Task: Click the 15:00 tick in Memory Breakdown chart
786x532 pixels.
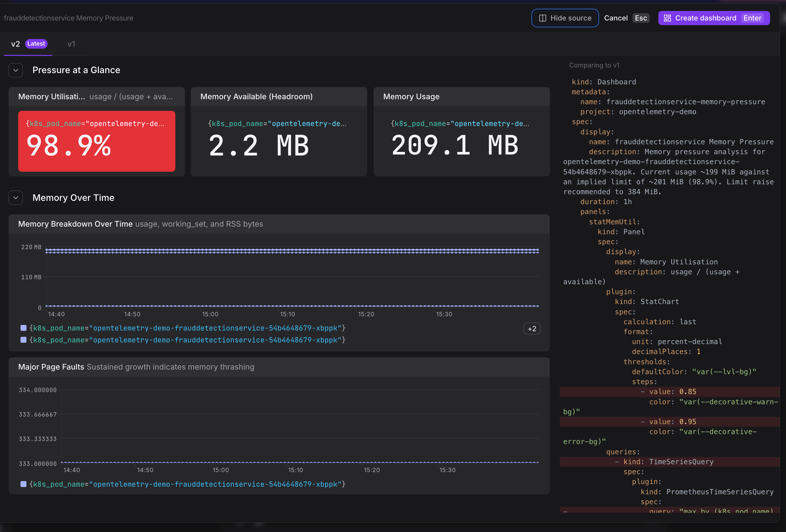Action: point(210,314)
